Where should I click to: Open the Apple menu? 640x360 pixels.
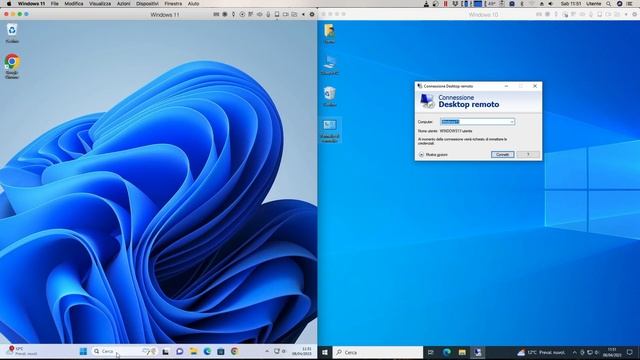coord(9,4)
